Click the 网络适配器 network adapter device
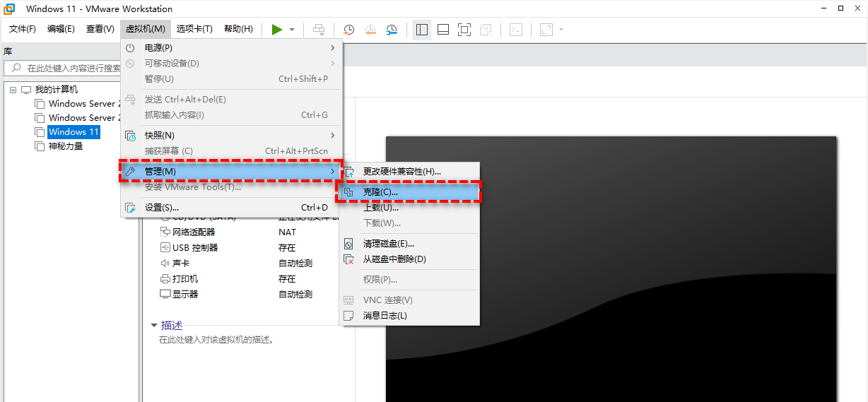The height and width of the screenshot is (402, 868). (x=193, y=232)
